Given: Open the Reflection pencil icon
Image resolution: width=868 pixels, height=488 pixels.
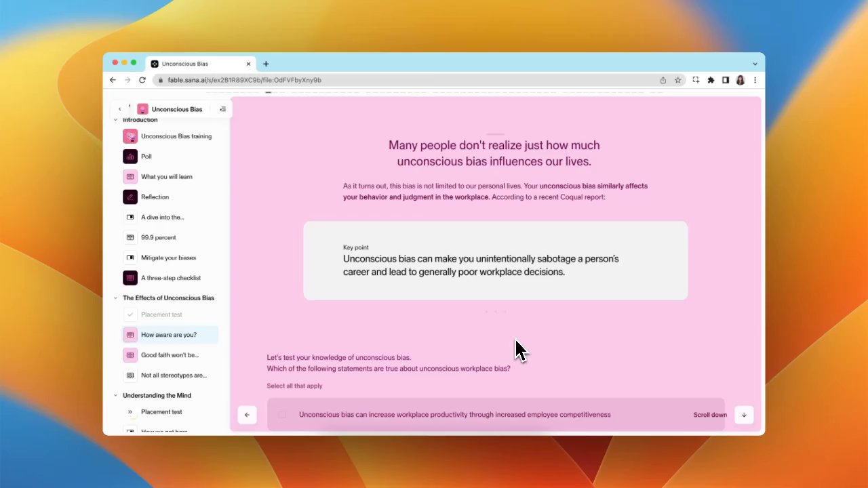Looking at the screenshot, I should click(x=130, y=197).
